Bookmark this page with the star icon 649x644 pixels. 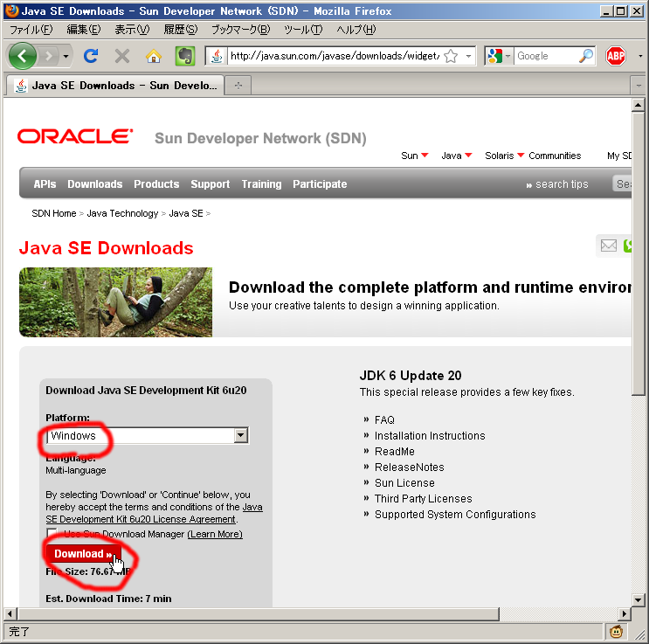pyautogui.click(x=451, y=56)
